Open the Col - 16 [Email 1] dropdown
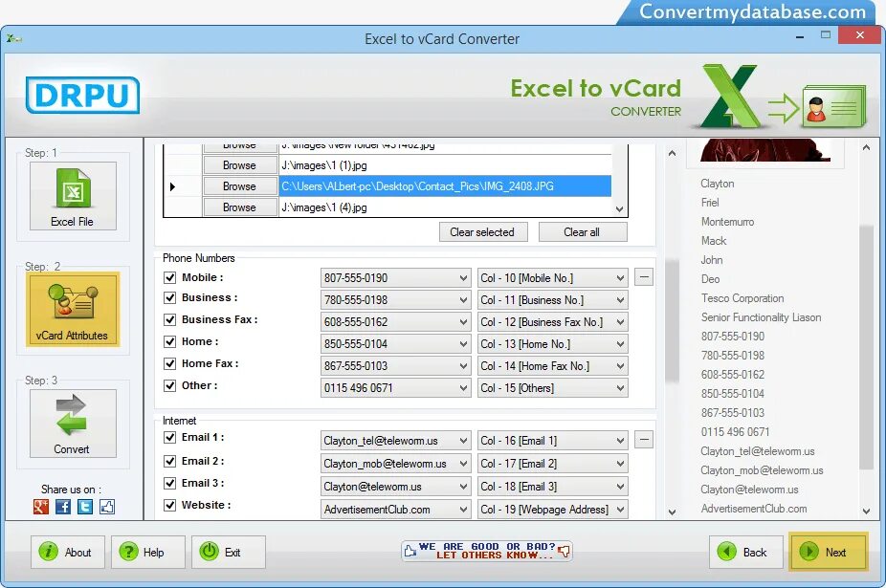The image size is (886, 588). (552, 441)
